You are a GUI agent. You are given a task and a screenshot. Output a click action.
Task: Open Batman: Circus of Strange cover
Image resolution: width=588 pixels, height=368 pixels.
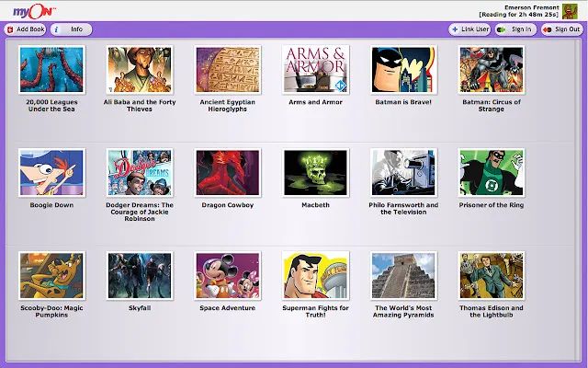pyautogui.click(x=492, y=70)
